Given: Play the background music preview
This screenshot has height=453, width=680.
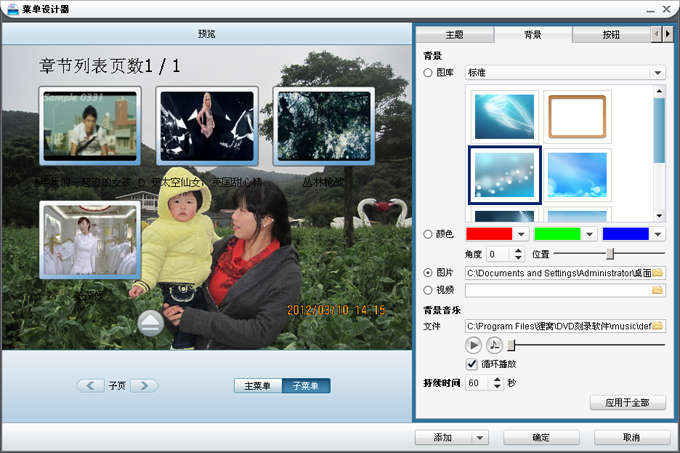Looking at the screenshot, I should click(473, 345).
